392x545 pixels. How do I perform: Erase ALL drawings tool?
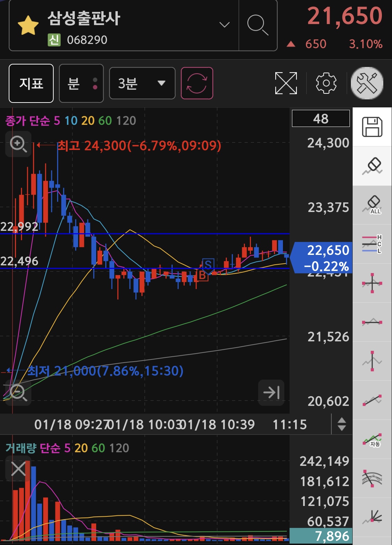pos(372,205)
